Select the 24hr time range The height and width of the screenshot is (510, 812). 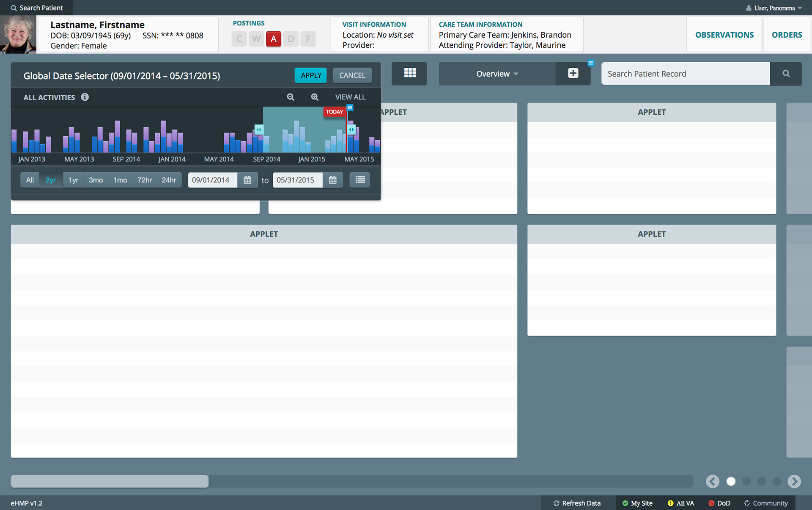tap(169, 180)
